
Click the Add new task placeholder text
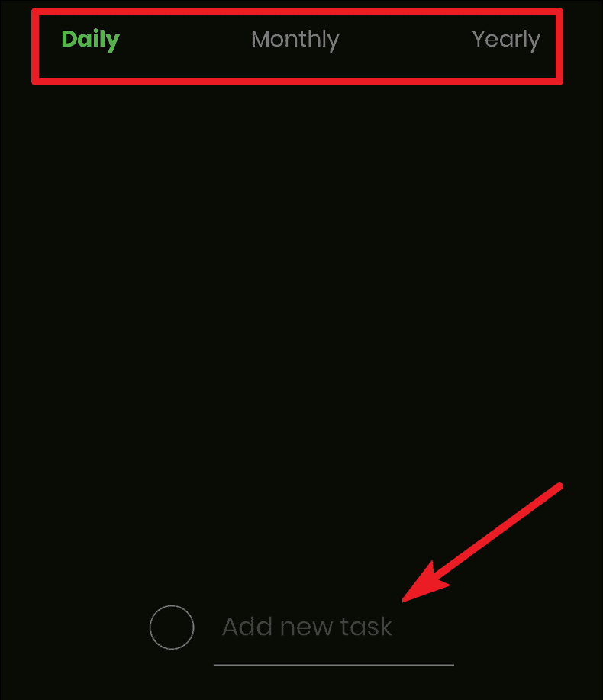tap(307, 627)
